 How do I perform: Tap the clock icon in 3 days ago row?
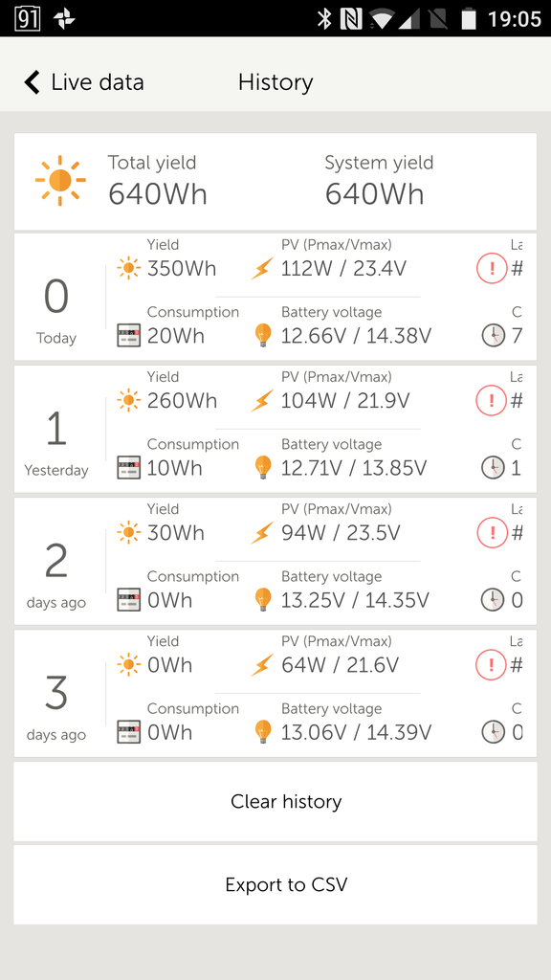click(493, 732)
